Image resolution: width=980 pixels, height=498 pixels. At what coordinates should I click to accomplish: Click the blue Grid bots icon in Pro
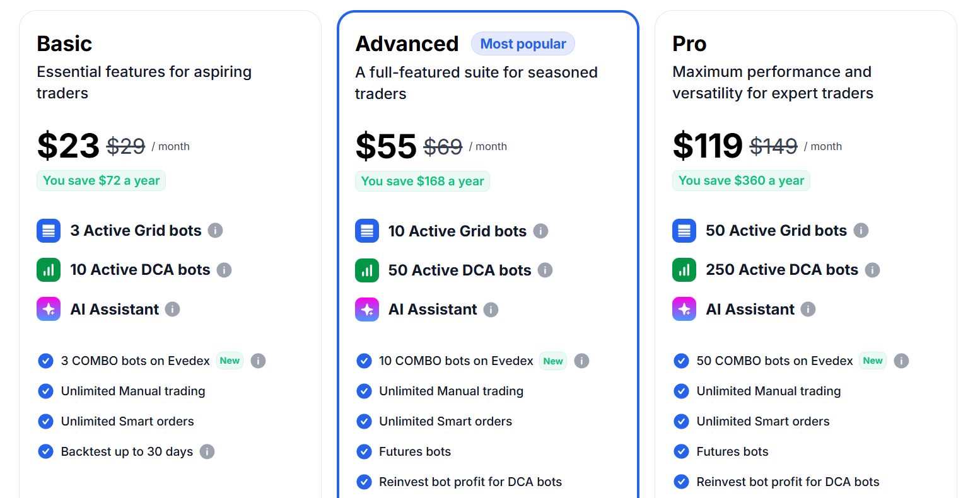click(684, 231)
